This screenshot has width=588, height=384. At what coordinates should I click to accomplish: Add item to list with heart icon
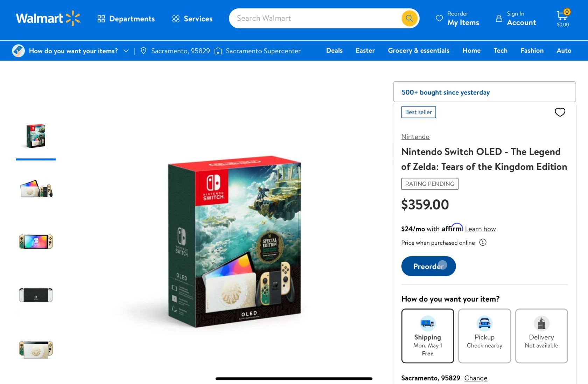pyautogui.click(x=560, y=112)
